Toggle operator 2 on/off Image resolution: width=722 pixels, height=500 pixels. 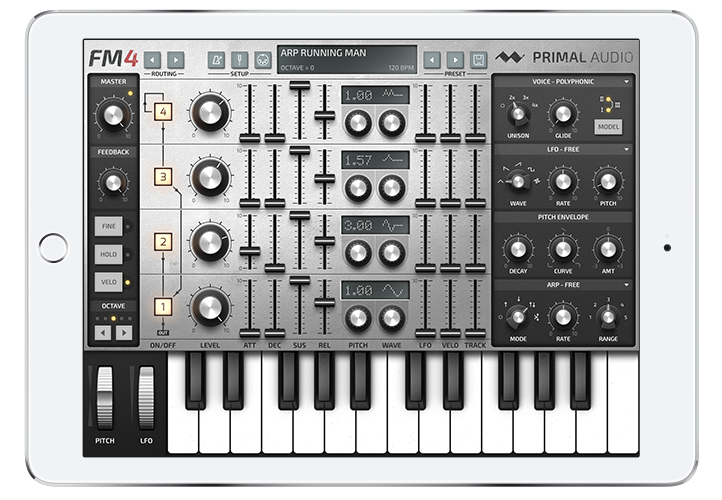163,242
